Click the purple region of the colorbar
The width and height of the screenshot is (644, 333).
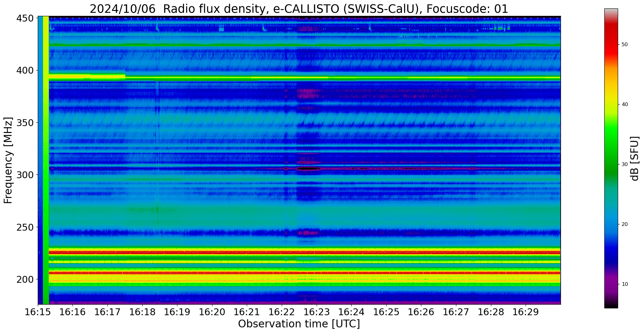click(x=611, y=284)
